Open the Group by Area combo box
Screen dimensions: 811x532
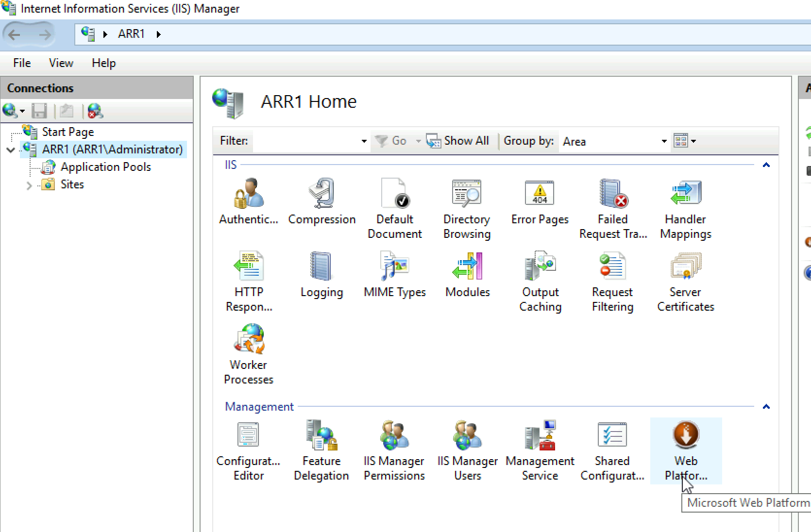click(614, 141)
